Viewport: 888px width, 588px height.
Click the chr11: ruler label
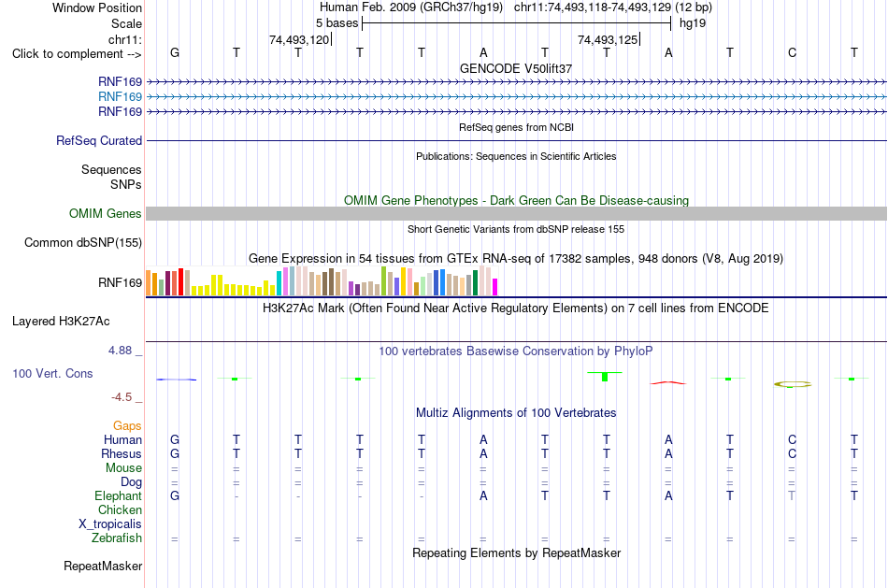click(x=125, y=39)
